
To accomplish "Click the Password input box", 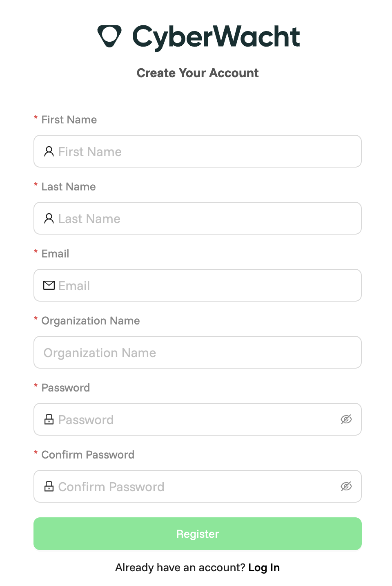I will pyautogui.click(x=184, y=419).
